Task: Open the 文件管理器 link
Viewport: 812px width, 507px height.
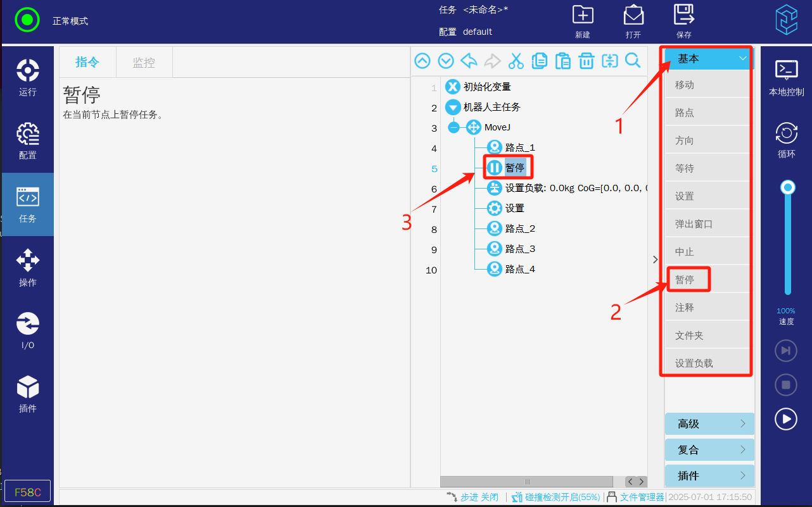Action: click(x=641, y=498)
